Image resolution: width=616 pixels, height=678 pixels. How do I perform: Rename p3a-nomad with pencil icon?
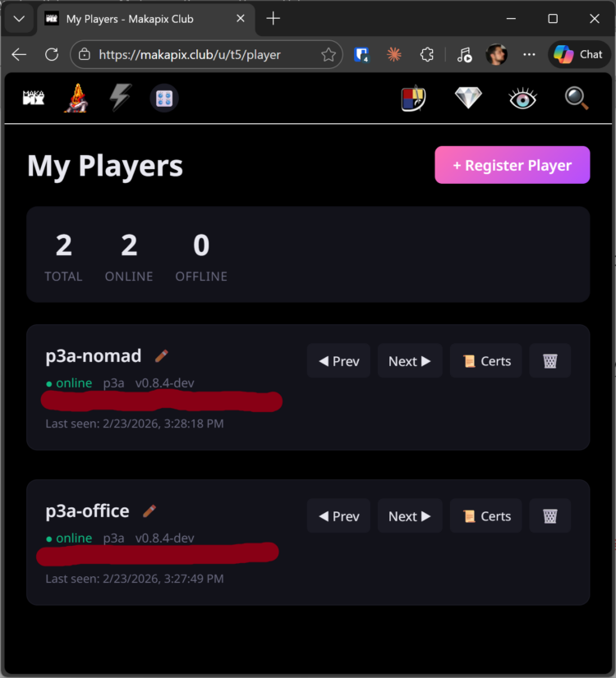click(161, 356)
